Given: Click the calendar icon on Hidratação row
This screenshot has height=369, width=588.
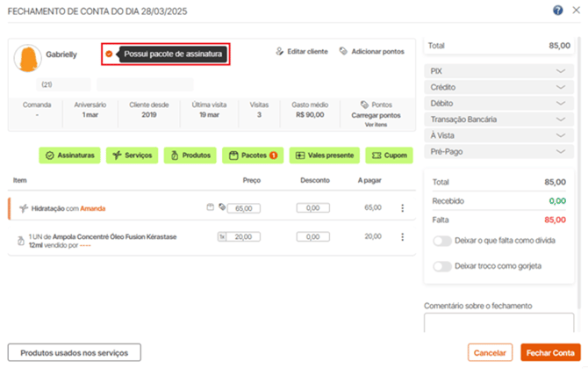Looking at the screenshot, I should pos(210,208).
